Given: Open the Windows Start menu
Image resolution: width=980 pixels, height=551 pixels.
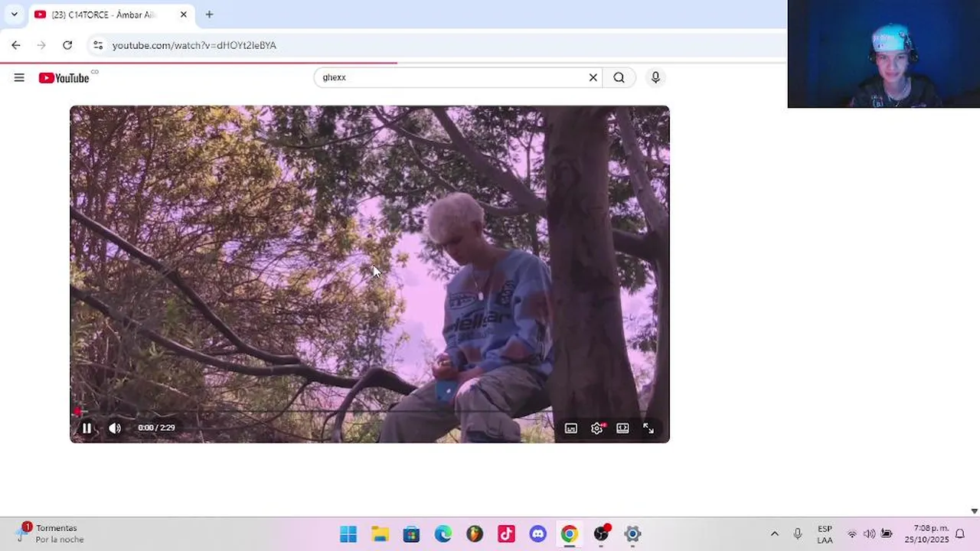Looking at the screenshot, I should tap(348, 533).
